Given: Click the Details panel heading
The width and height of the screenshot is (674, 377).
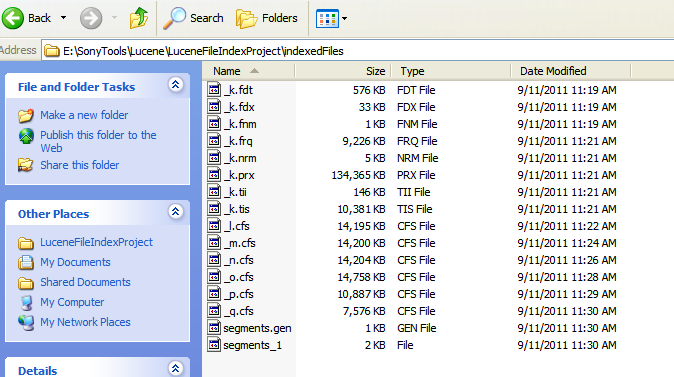Looking at the screenshot, I should click(37, 371).
